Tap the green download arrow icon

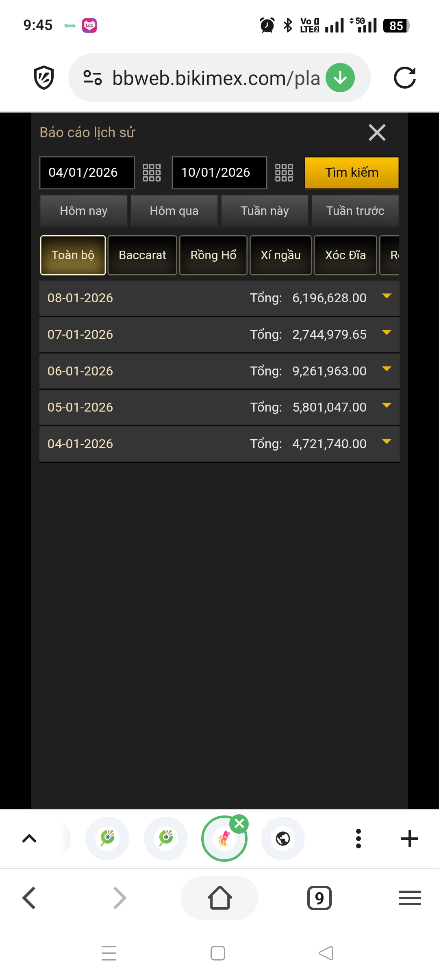(x=340, y=78)
